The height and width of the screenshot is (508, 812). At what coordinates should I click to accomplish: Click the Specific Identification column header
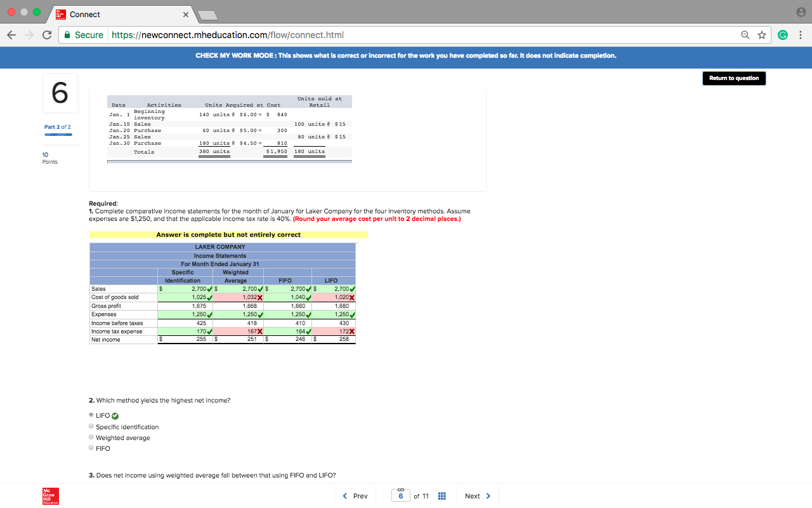click(183, 276)
